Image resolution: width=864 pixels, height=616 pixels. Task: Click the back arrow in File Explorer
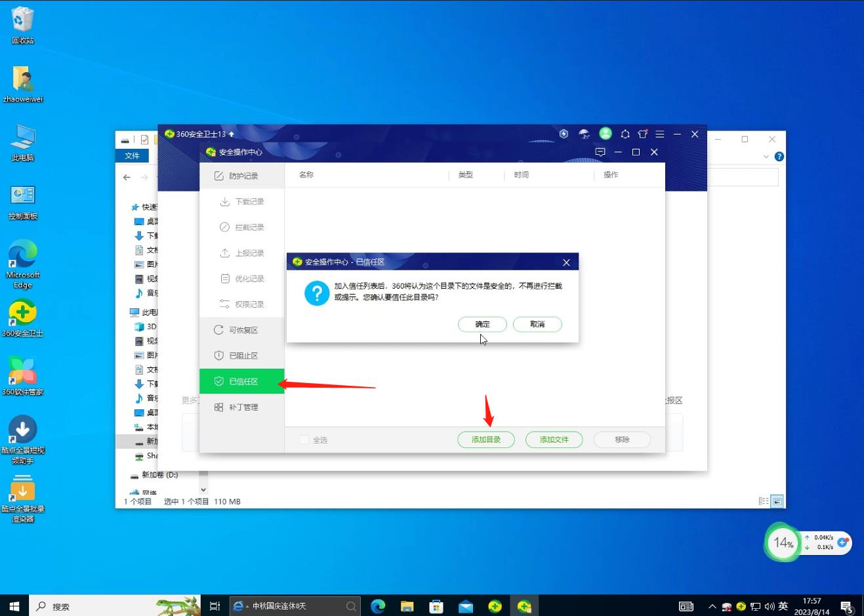tap(127, 177)
